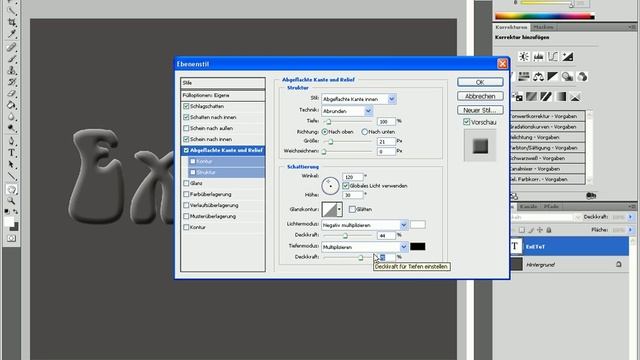The image size is (640, 360).
Task: Add a Gradient Map adjustment
Action: click(x=561, y=97)
